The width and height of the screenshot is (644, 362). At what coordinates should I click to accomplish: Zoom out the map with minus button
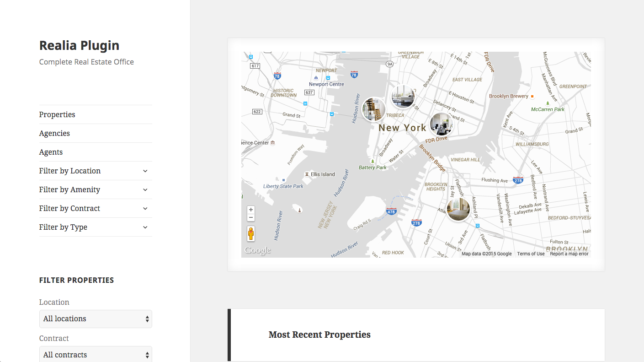(251, 217)
